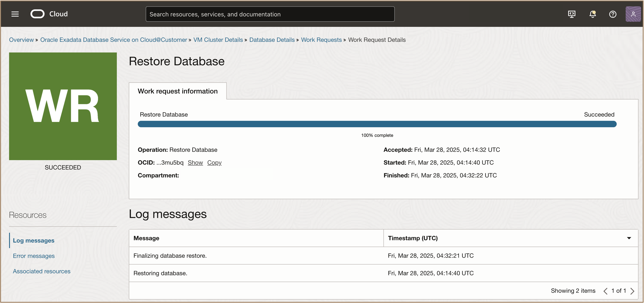The image size is (644, 303).
Task: Click the Accepted time 04:14:32 UTC
Action: [x=457, y=150]
